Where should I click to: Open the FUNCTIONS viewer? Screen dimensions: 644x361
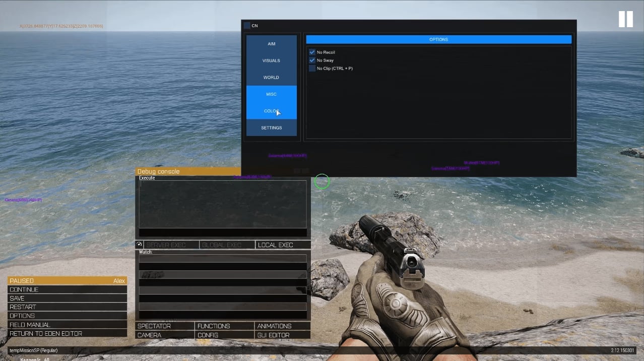(x=224, y=326)
